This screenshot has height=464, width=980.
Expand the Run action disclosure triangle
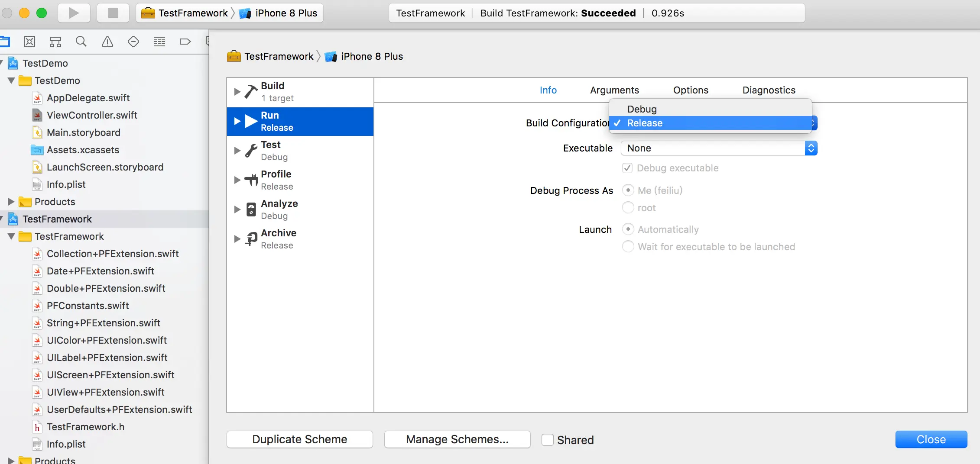point(237,121)
